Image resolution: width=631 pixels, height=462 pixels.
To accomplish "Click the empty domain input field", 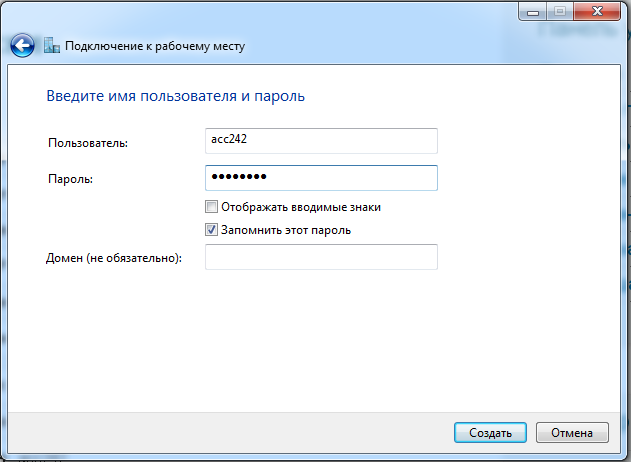I will (321, 258).
